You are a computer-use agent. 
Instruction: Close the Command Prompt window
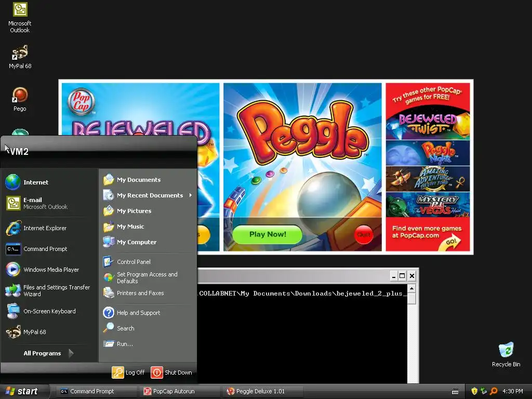click(412, 276)
